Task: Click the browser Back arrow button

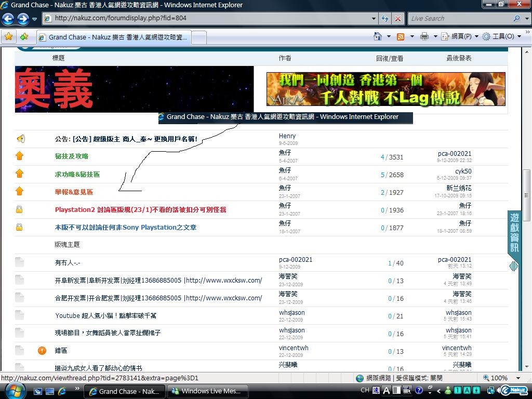Action: 8,19
